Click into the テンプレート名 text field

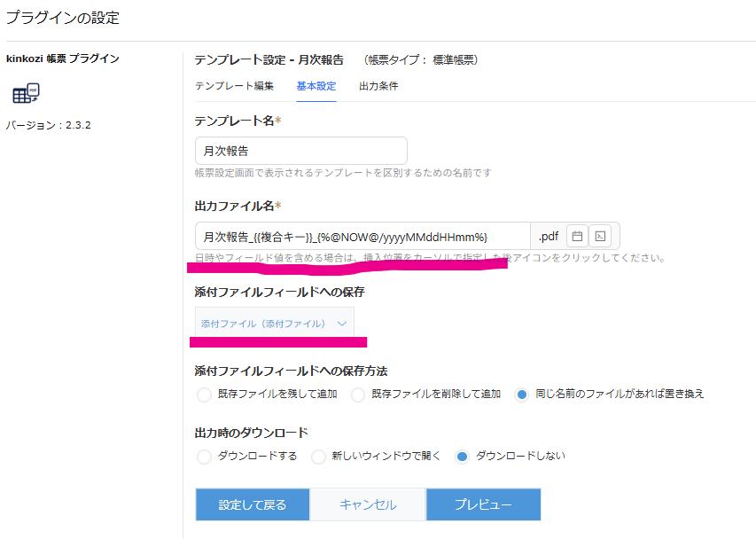tap(300, 151)
